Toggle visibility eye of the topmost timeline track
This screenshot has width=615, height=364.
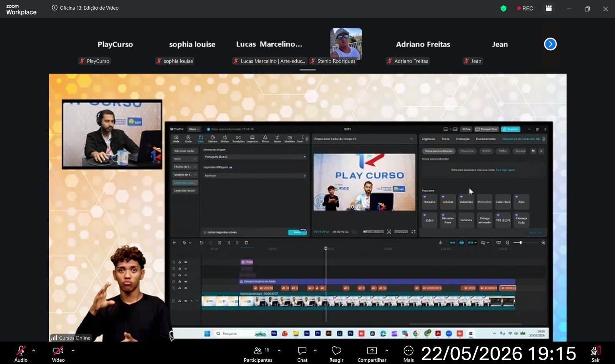point(186,262)
